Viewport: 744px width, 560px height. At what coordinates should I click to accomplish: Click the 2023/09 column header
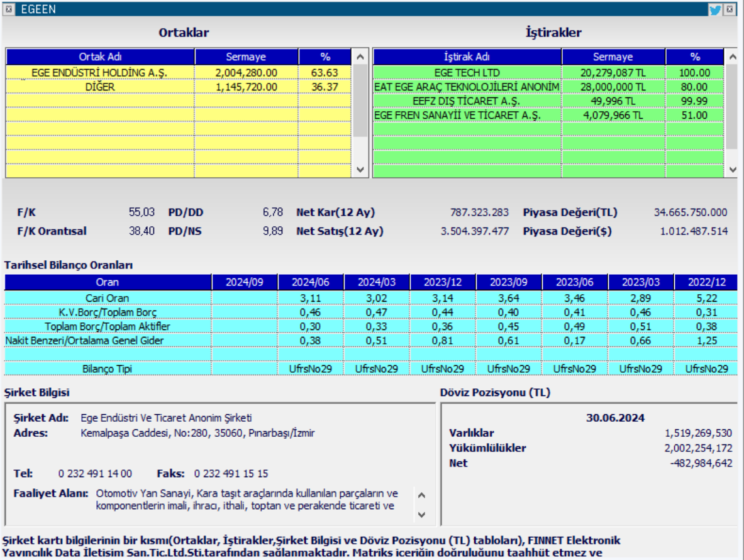[x=509, y=282]
